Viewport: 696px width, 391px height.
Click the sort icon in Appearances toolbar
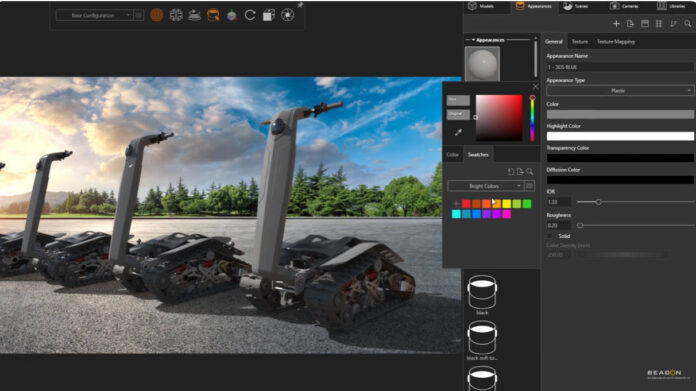pyautogui.click(x=673, y=24)
